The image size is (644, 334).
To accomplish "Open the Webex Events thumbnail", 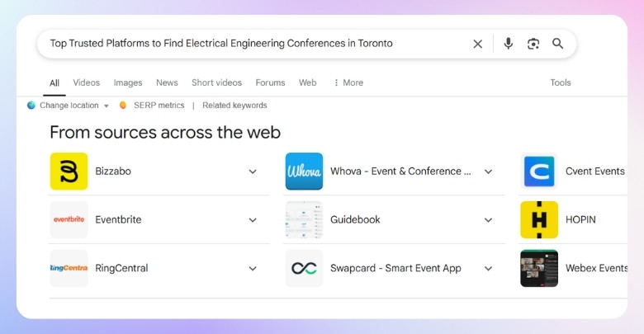I will tap(539, 268).
